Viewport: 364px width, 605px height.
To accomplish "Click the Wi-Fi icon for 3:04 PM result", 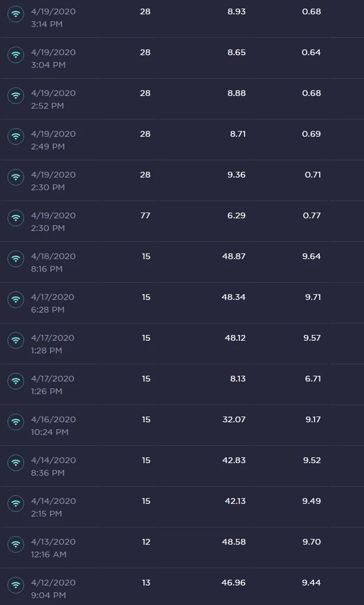I will pyautogui.click(x=16, y=55).
